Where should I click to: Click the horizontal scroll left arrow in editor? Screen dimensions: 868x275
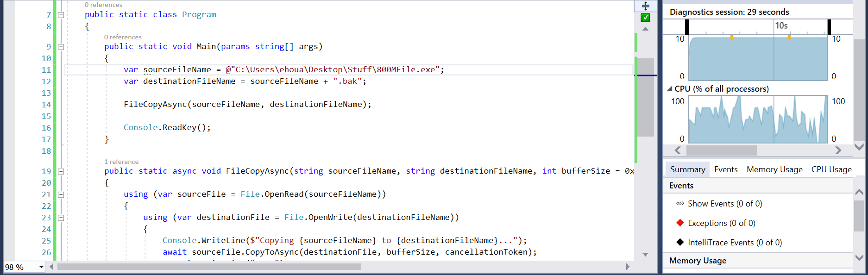[51, 267]
